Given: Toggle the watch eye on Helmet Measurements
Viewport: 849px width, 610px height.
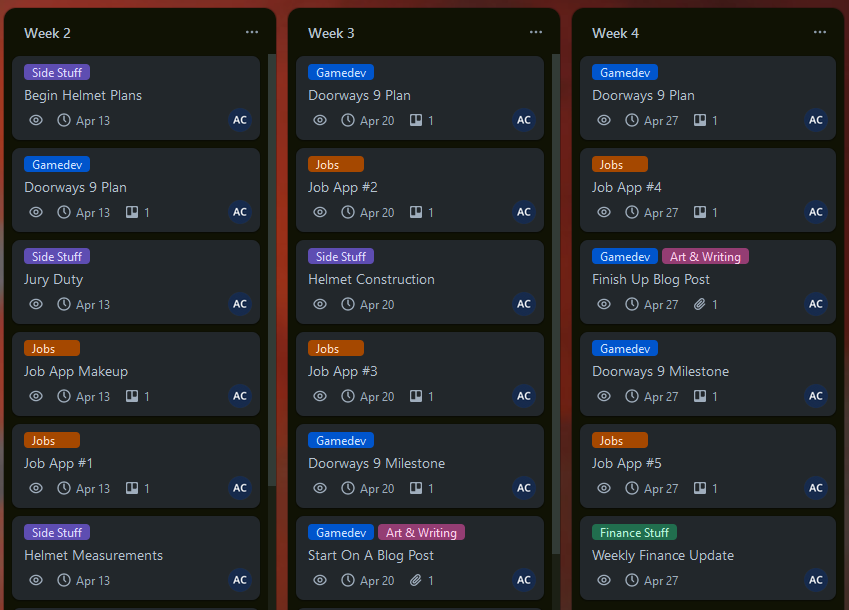Looking at the screenshot, I should tap(36, 580).
